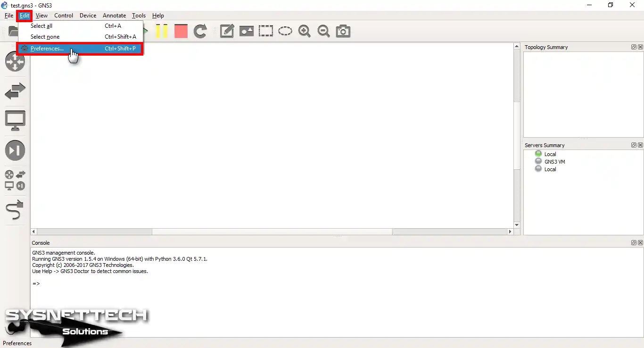
Task: Close the Topology Summary panel
Action: [x=640, y=47]
